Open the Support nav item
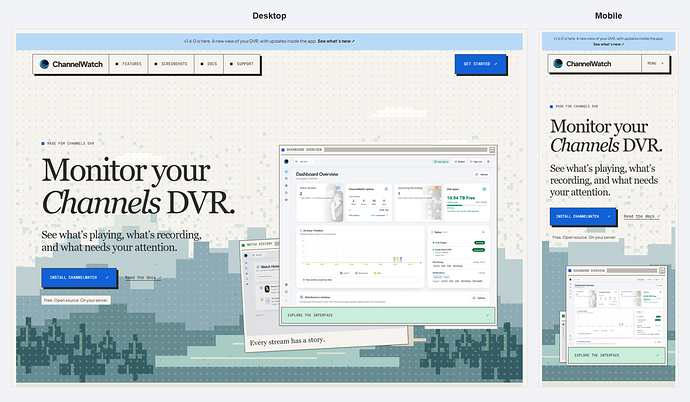 pyautogui.click(x=242, y=64)
